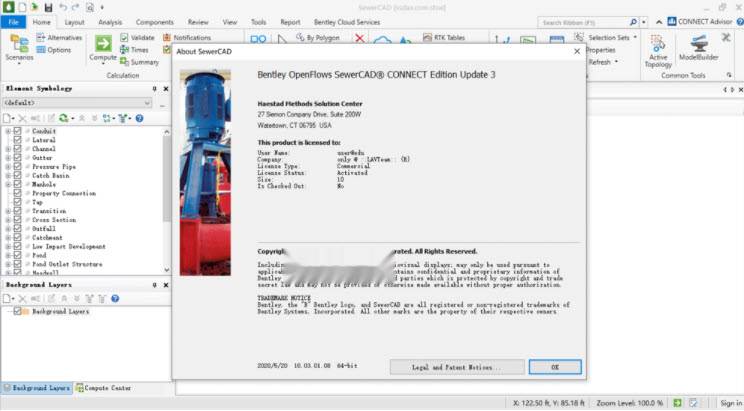The image size is (744, 411).
Task: Click the Save icon in quick access toolbar
Action: pos(48,7)
